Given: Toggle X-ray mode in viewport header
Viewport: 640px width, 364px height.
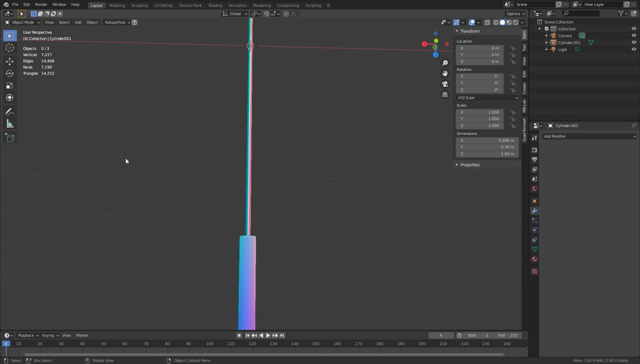Looking at the screenshot, I should [x=487, y=22].
